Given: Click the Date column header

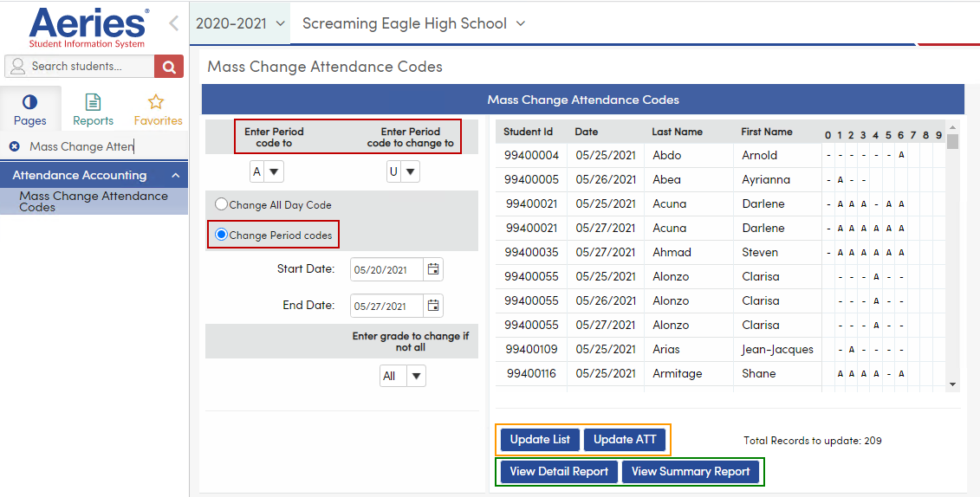Looking at the screenshot, I should pos(587,132).
